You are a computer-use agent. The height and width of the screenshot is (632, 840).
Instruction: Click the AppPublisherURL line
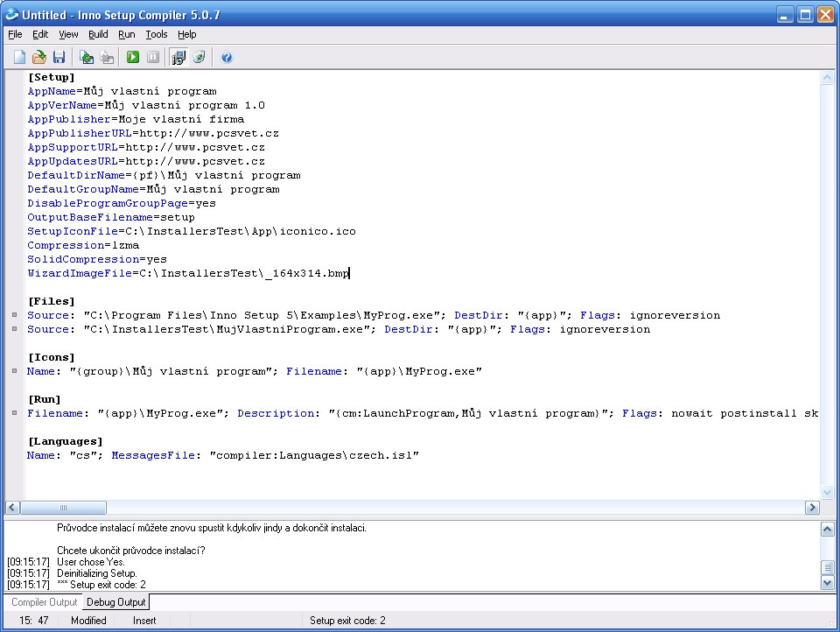(x=153, y=133)
